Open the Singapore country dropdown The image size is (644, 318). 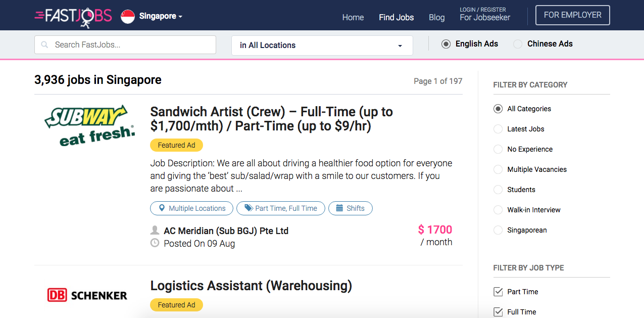click(x=161, y=16)
